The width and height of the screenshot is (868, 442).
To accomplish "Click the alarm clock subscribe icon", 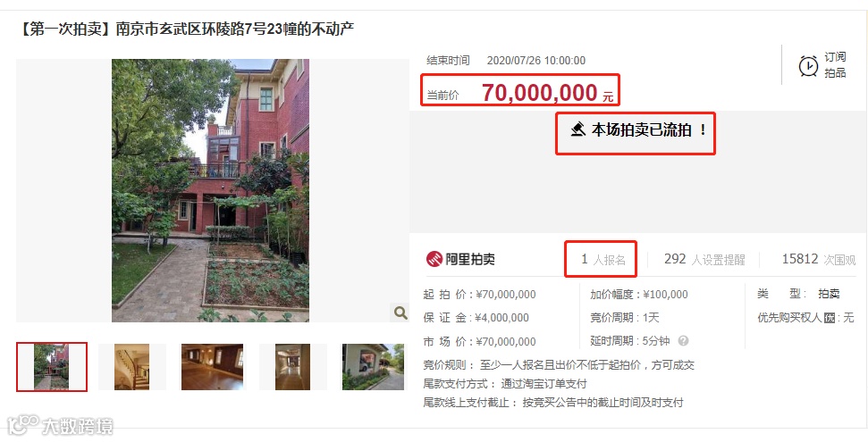I will point(808,65).
